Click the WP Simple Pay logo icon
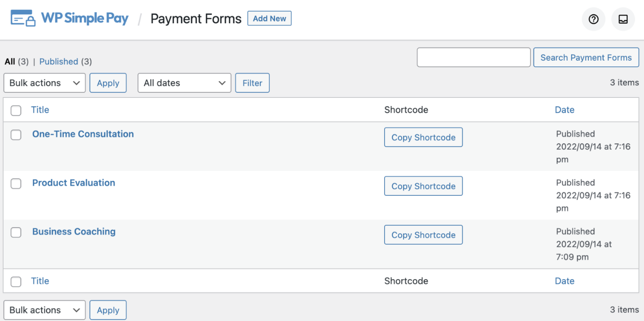Viewport: 644px width, 321px height. coord(22,18)
